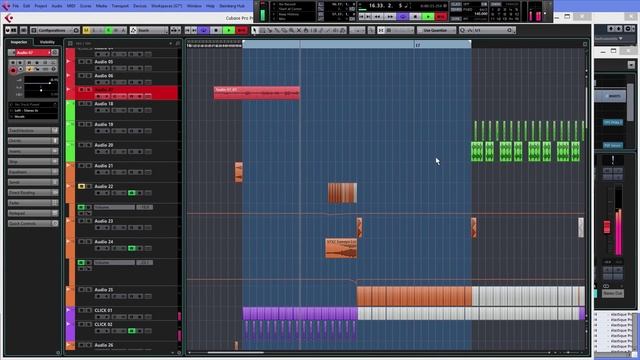Image resolution: width=640 pixels, height=360 pixels.
Task: Click Record on the floating transport panel
Action: [x=441, y=17]
